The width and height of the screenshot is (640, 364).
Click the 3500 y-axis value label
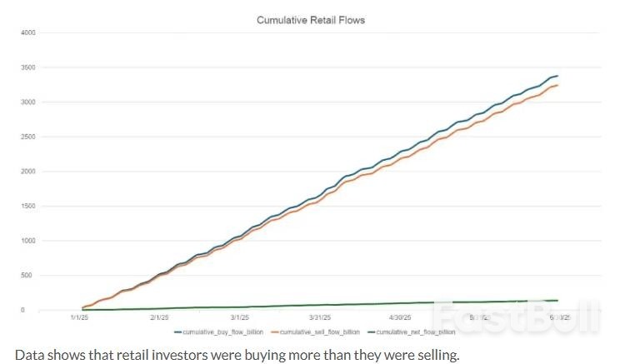(28, 67)
